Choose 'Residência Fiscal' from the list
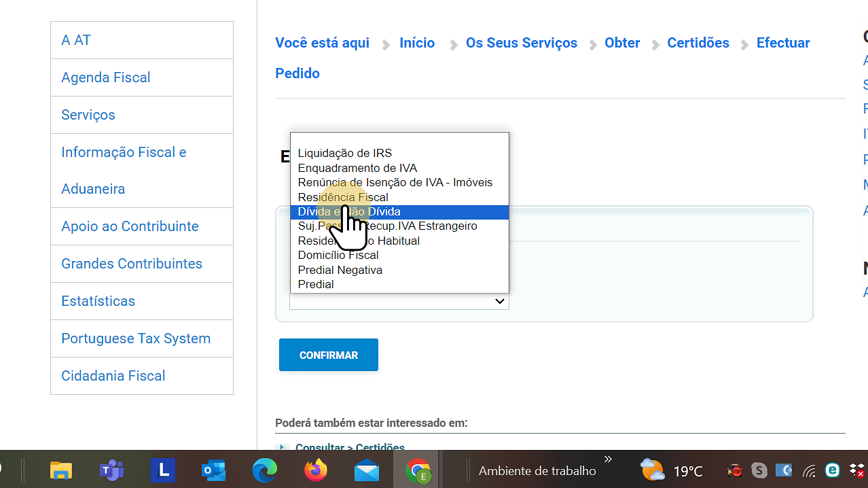Screen dimensions: 868x488 click(343, 197)
